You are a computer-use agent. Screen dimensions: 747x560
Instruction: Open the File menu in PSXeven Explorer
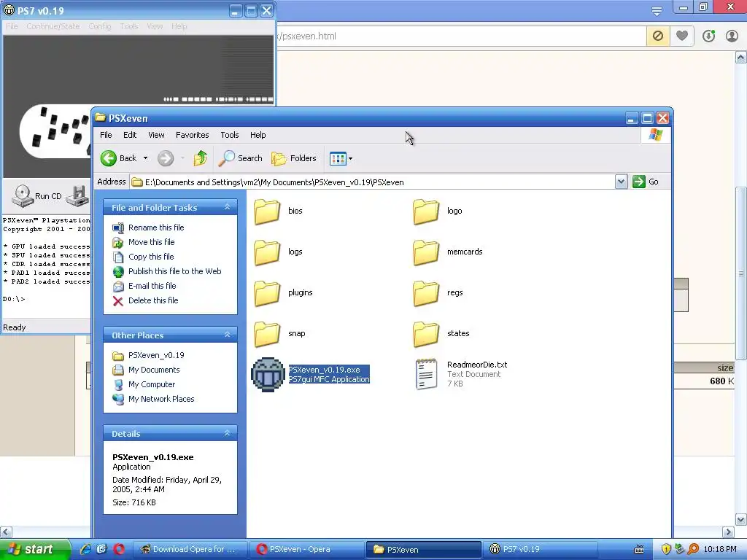pyautogui.click(x=106, y=135)
